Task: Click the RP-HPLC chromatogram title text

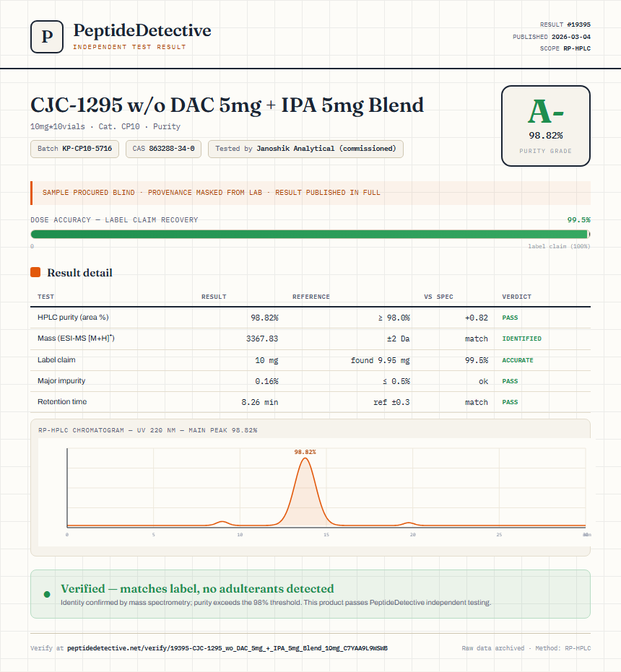Action: click(147, 430)
